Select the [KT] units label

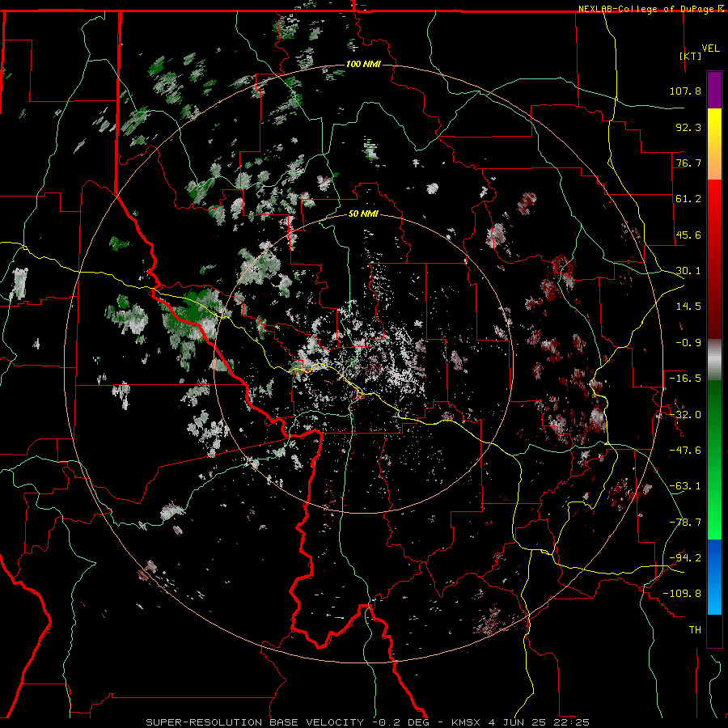coord(691,56)
